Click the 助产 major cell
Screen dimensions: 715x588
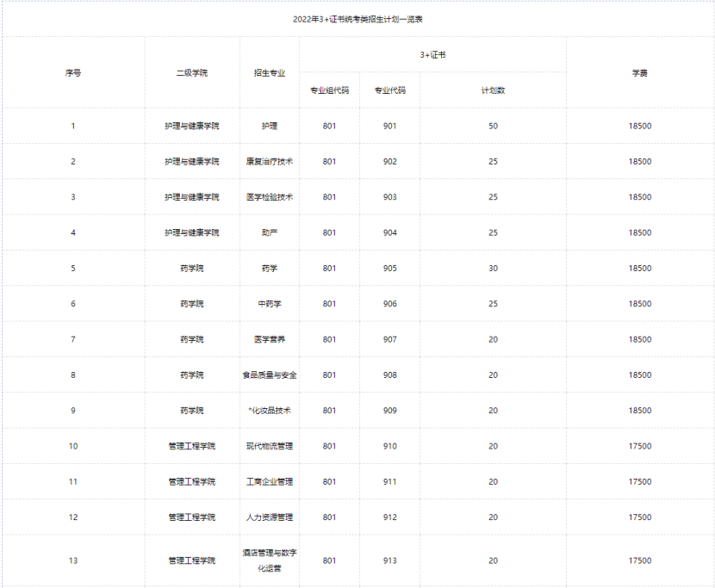pos(270,232)
